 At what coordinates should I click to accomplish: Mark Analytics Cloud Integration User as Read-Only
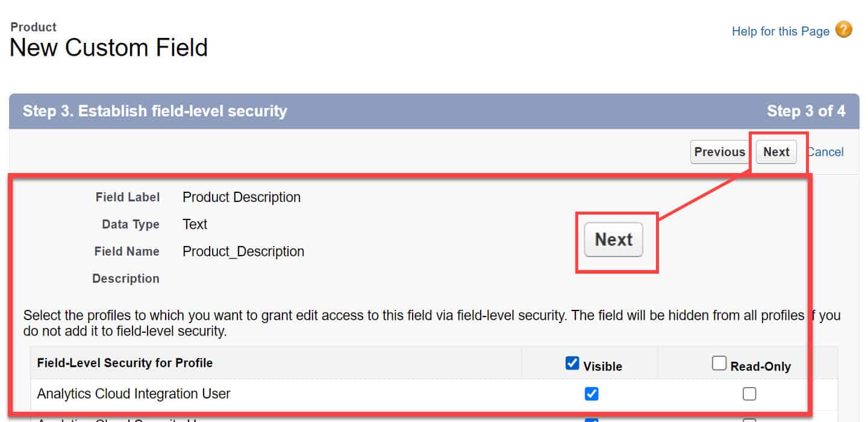pyautogui.click(x=749, y=394)
